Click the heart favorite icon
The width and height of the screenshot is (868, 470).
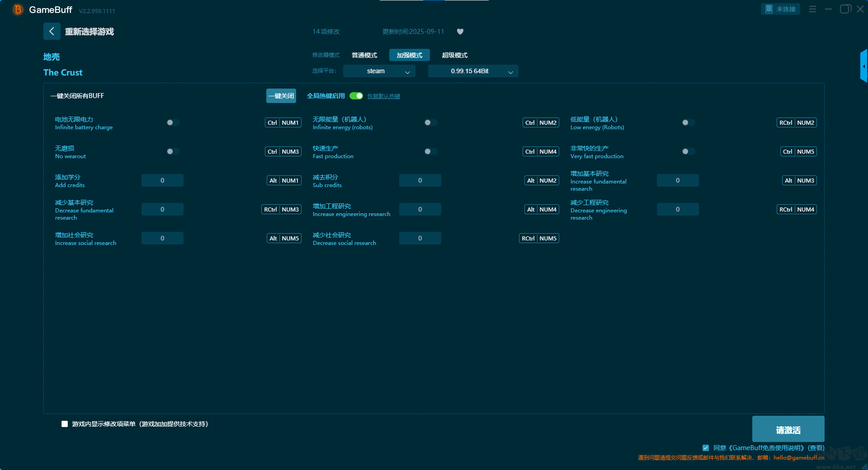click(460, 32)
